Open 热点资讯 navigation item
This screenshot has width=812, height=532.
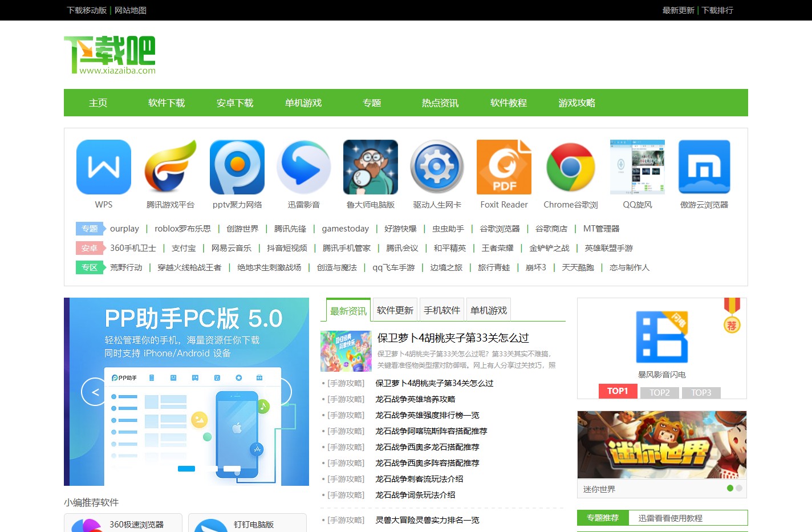coord(440,103)
